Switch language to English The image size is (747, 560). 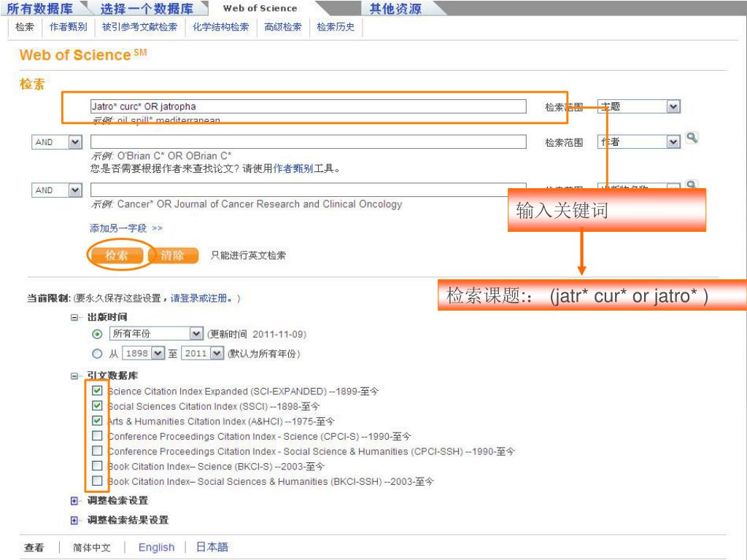click(x=156, y=548)
